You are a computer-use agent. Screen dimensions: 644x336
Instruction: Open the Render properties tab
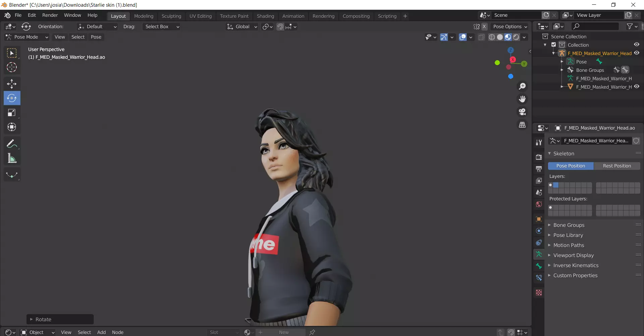coord(539,157)
